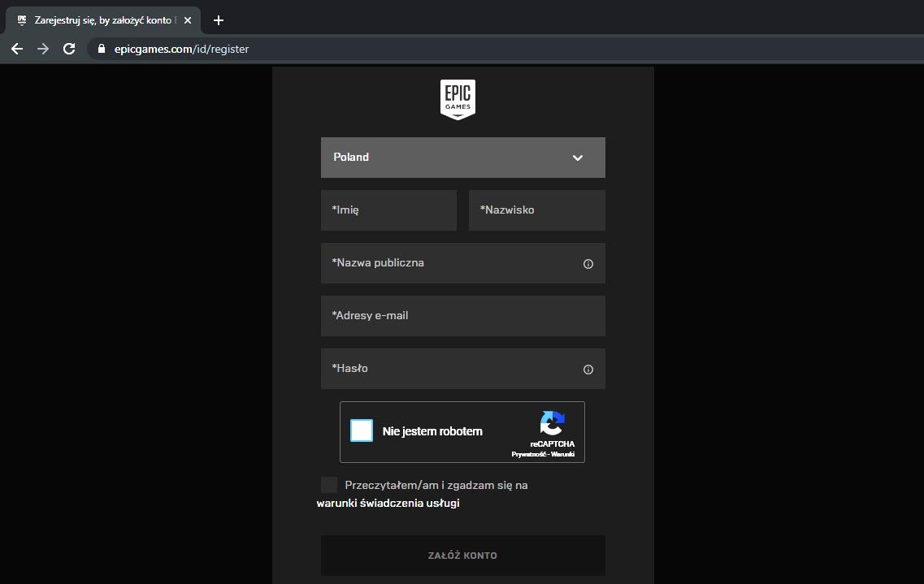The image size is (924, 584).
Task: Click into the Nazwa publiczna field
Action: (x=463, y=263)
